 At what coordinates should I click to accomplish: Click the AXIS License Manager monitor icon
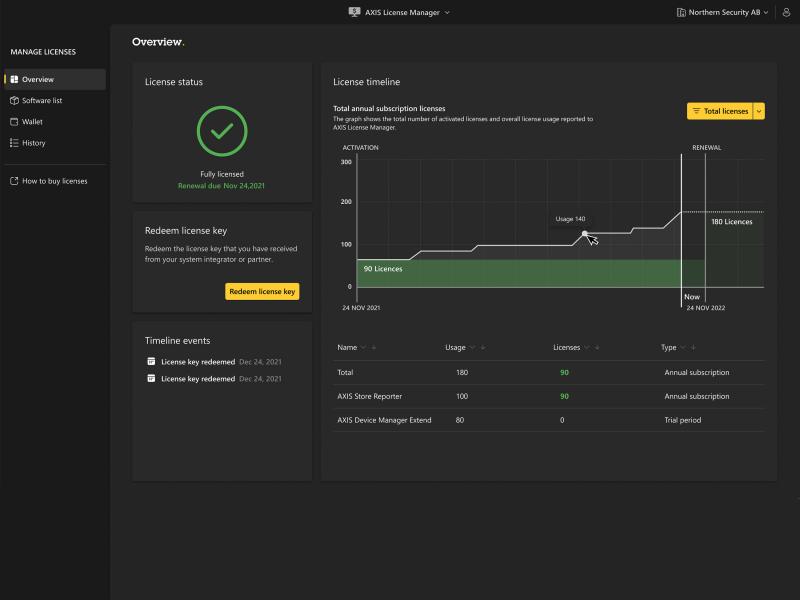pos(355,12)
